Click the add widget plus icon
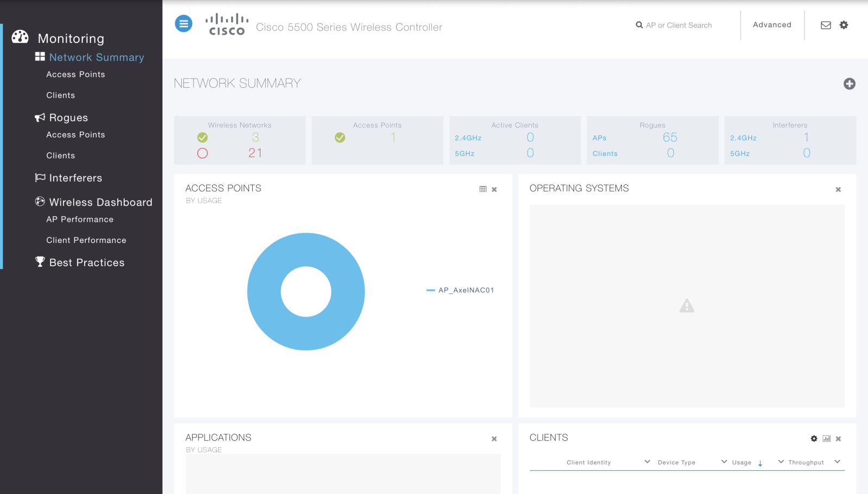 pyautogui.click(x=849, y=84)
